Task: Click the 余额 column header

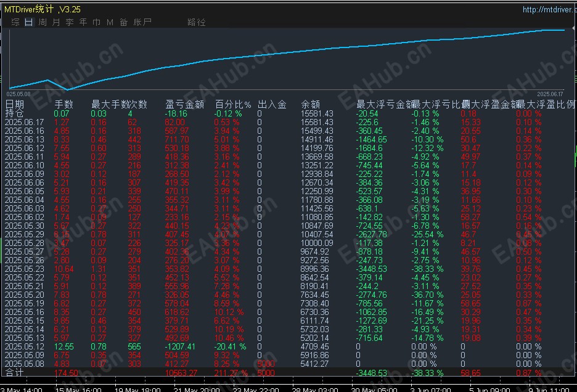Action: tap(310, 105)
